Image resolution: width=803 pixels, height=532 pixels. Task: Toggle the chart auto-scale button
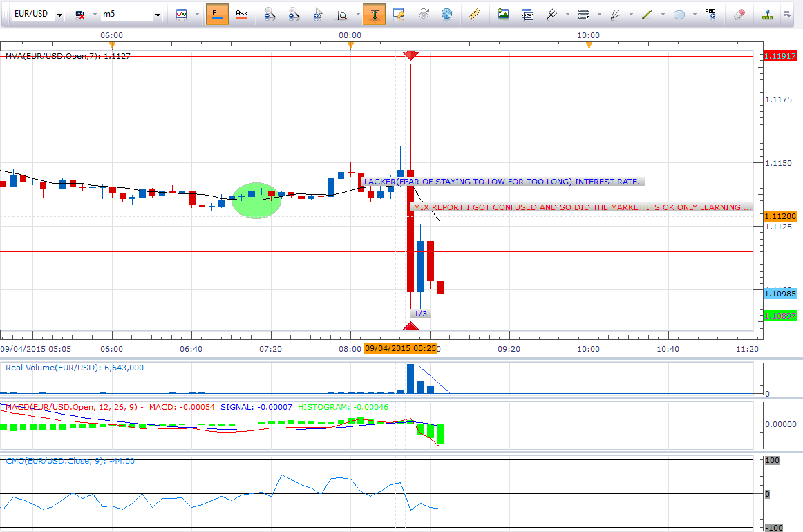tap(374, 13)
